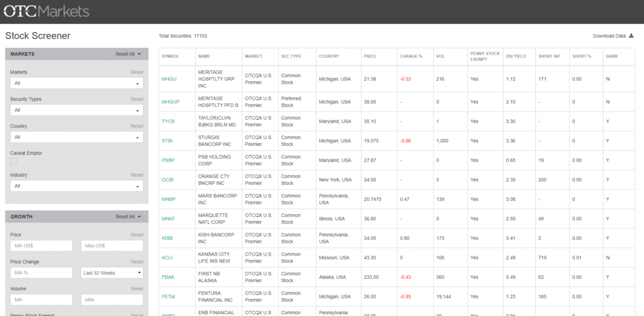This screenshot has height=316, width=644.
Task: Expand Reset All in Growth panel
Action: coord(128,217)
